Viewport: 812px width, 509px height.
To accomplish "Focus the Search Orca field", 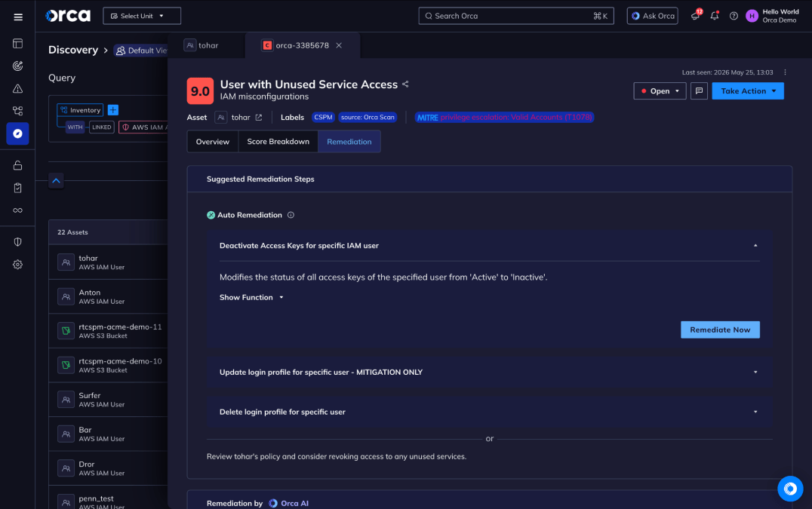I will pyautogui.click(x=516, y=16).
